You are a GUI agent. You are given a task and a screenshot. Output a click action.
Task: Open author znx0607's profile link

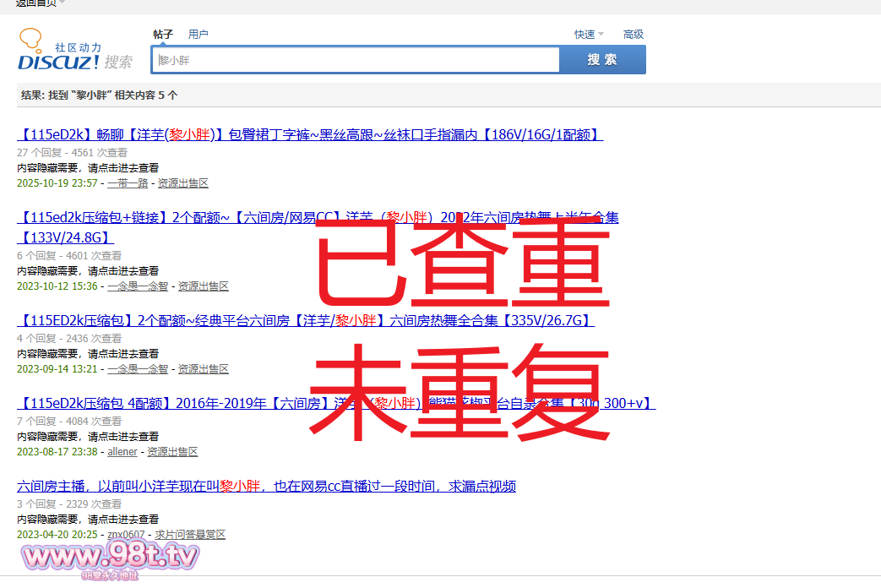pyautogui.click(x=126, y=535)
